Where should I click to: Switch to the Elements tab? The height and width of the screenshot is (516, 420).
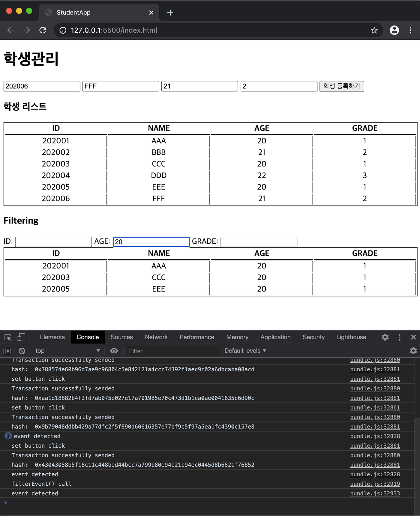click(52, 337)
